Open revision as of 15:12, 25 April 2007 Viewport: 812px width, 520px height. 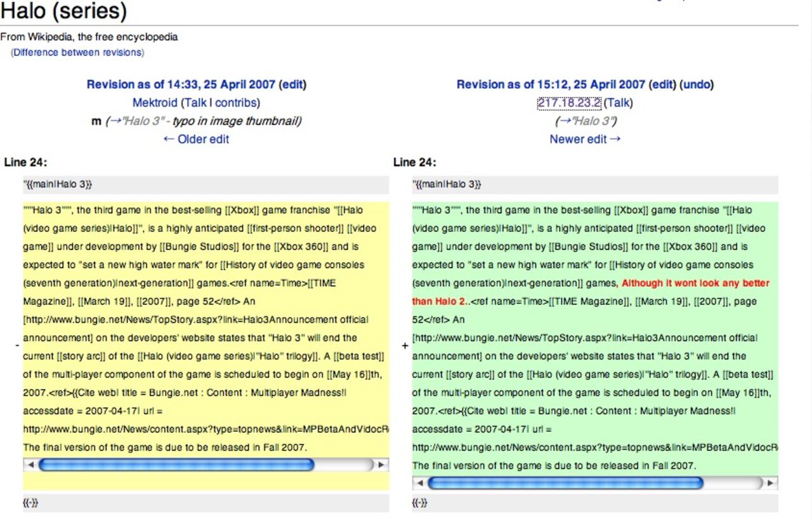coord(551,84)
